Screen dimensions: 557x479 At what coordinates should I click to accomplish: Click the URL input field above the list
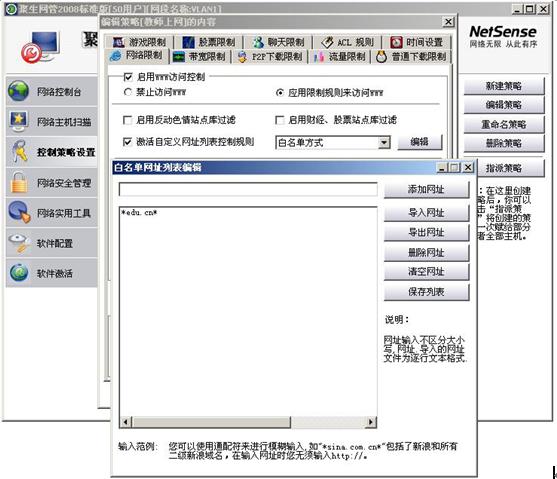point(248,189)
